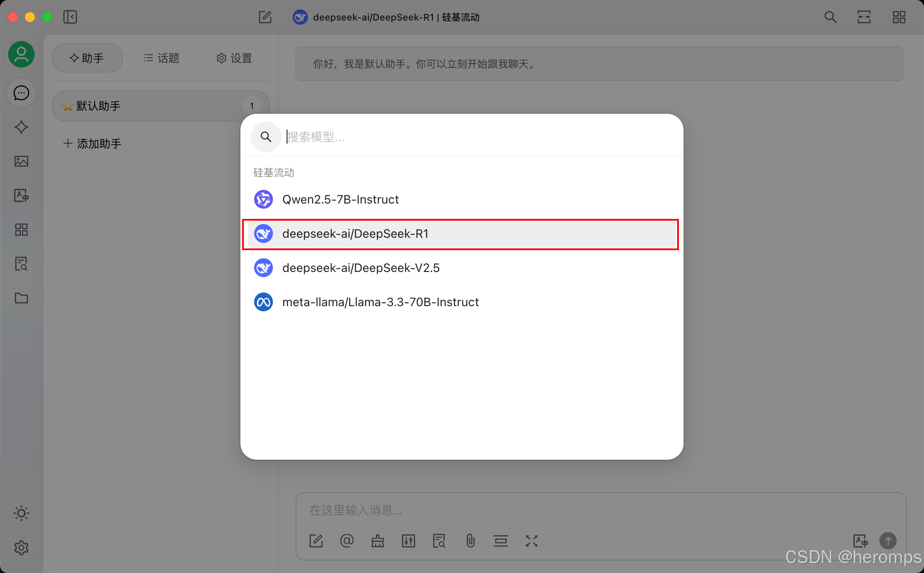Open the mini apps grid sidebar icon

21,230
